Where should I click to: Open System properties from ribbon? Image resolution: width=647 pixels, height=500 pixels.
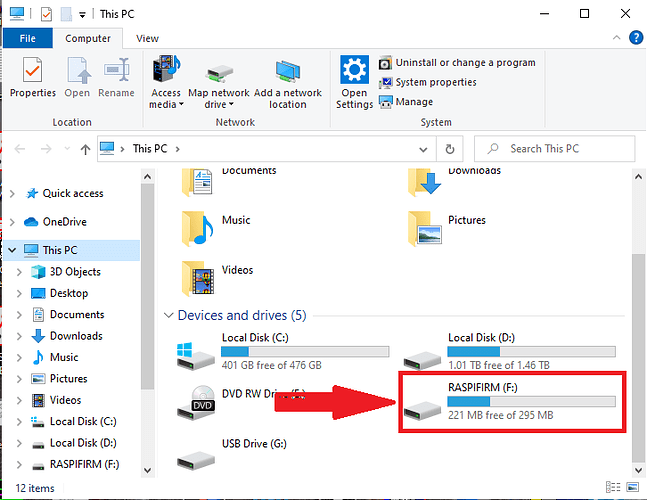tap(427, 82)
